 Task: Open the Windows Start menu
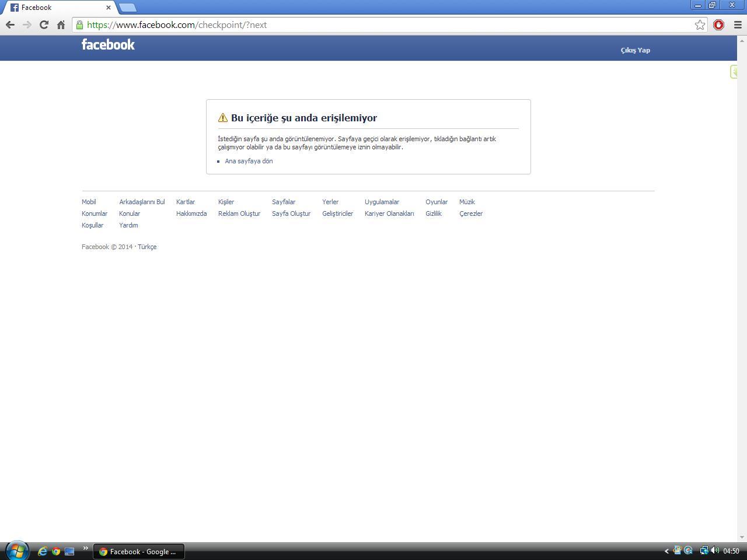[x=16, y=551]
